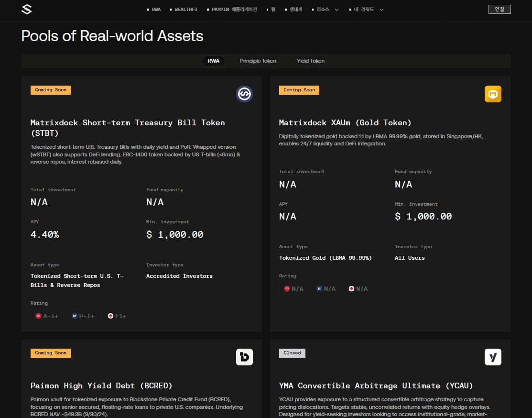
Task: Click the STBT card description paragraph
Action: tap(136, 154)
